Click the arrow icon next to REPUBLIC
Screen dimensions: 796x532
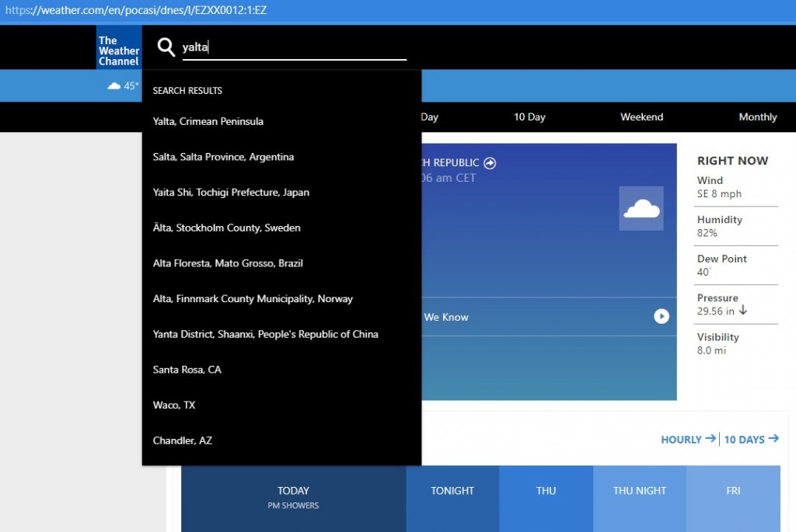[x=490, y=163]
